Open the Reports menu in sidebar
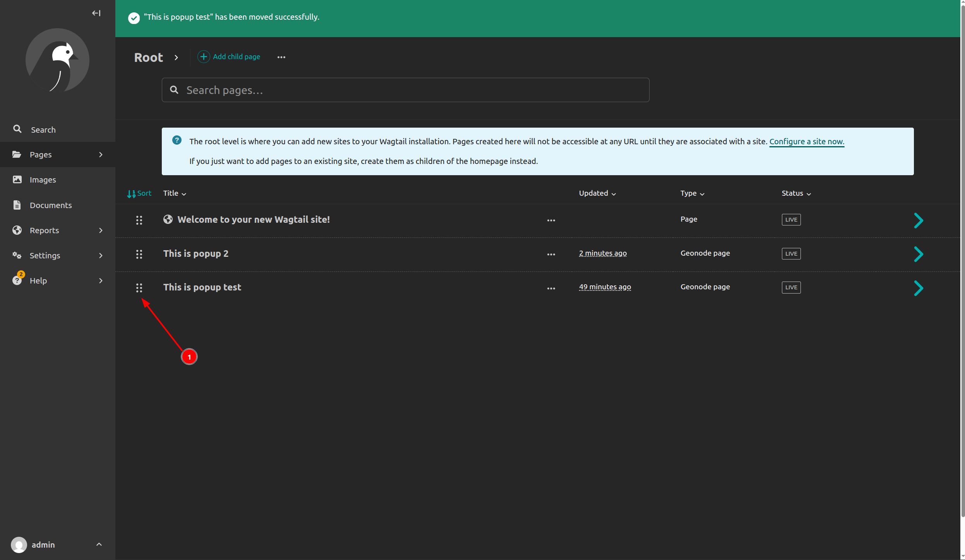The width and height of the screenshot is (965, 560). click(58, 230)
